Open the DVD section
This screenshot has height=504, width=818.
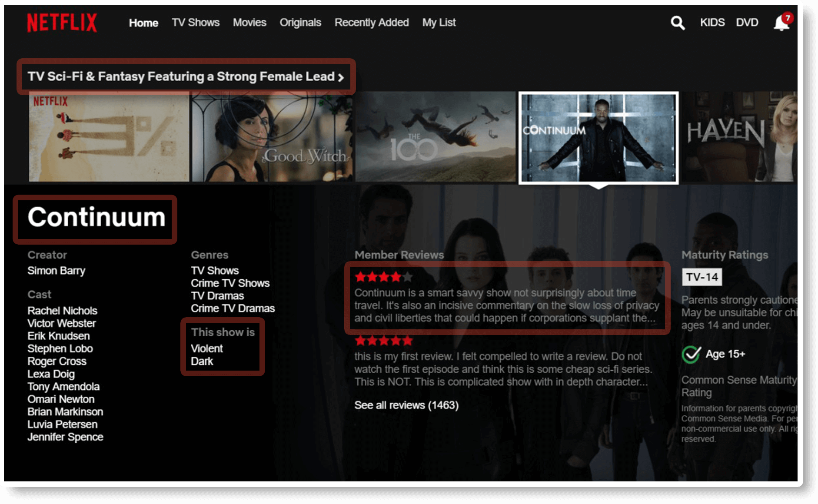click(747, 23)
